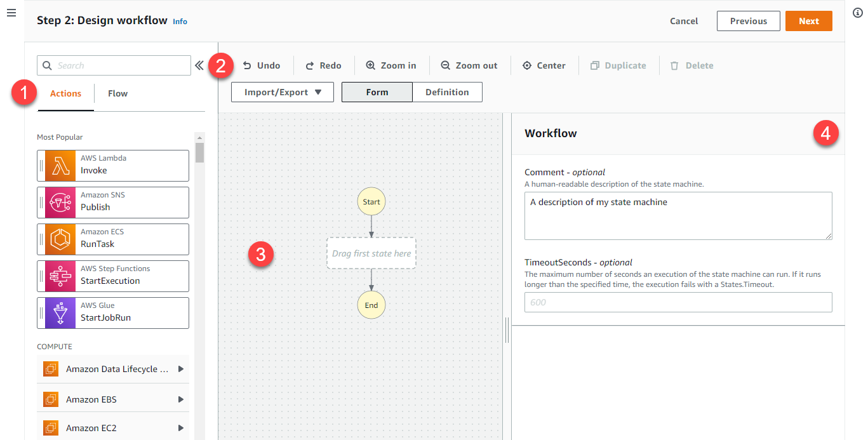The width and height of the screenshot is (868, 440).
Task: Click the Zoom out toolbar label
Action: pyautogui.click(x=477, y=65)
